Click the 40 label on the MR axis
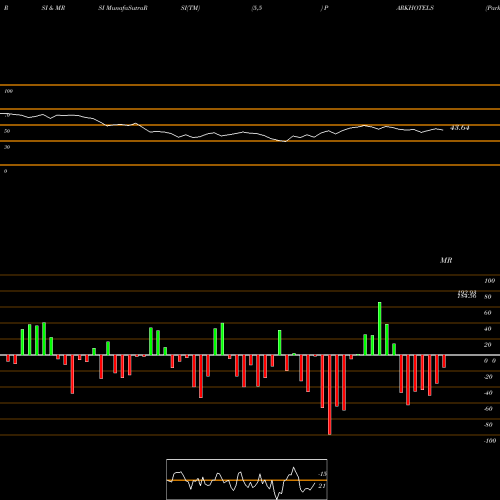The width and height of the screenshot is (500, 500). [488, 329]
